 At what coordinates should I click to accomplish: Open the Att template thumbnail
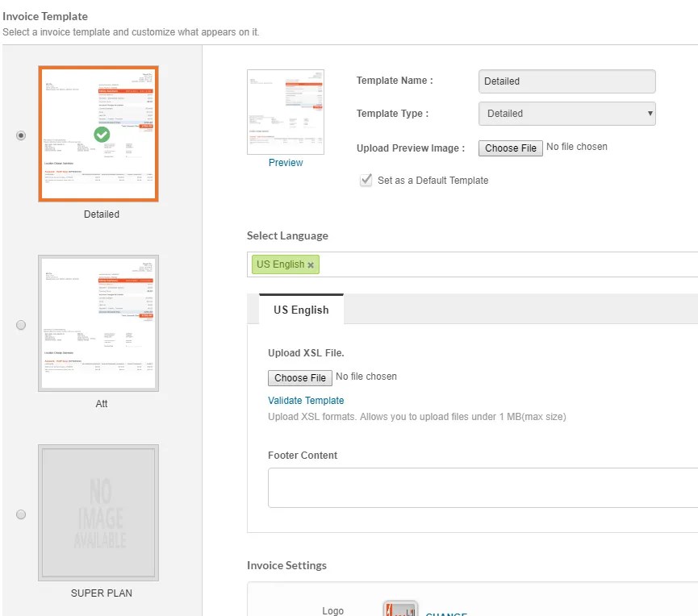tap(98, 323)
